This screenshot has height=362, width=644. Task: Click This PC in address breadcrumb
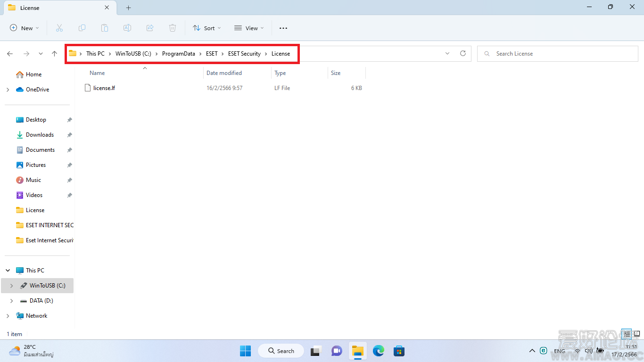tap(95, 54)
